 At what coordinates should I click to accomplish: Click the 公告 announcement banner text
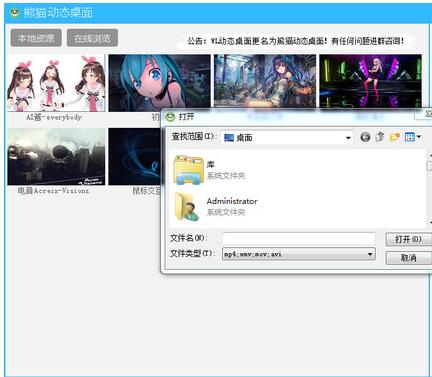(x=296, y=41)
